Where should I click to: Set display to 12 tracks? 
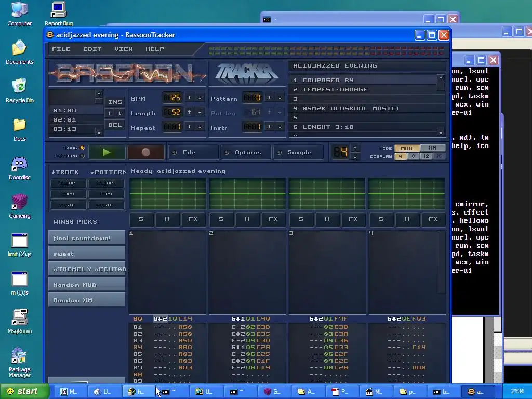click(x=426, y=156)
